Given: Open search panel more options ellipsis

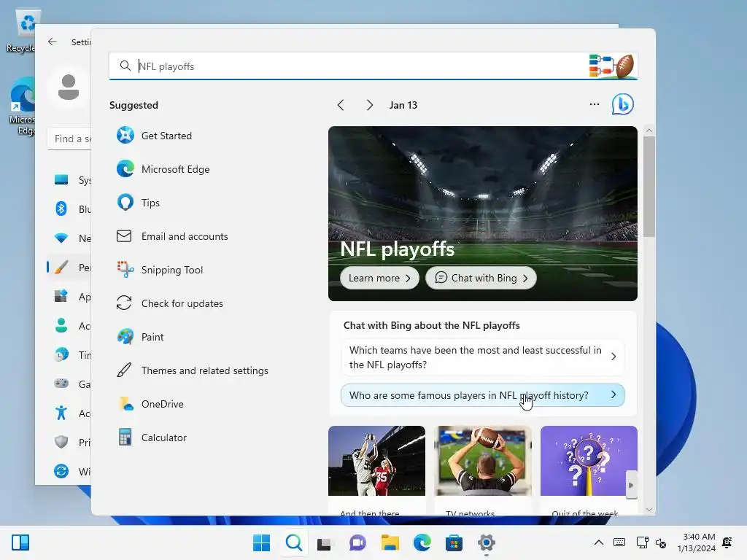Looking at the screenshot, I should pos(594,104).
